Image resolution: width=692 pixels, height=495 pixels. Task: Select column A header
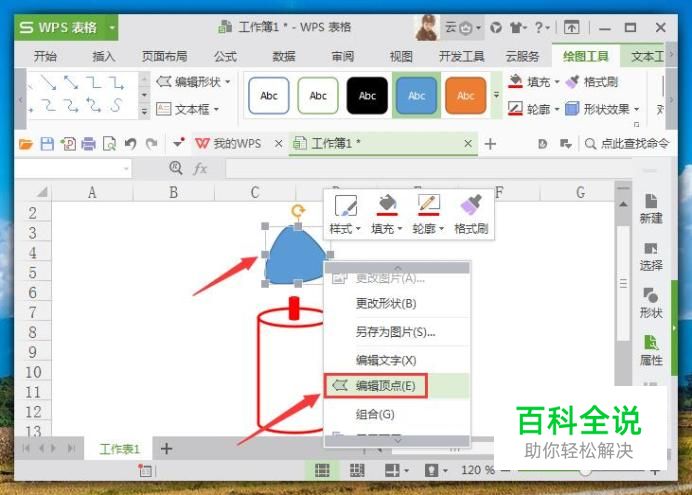(x=92, y=192)
